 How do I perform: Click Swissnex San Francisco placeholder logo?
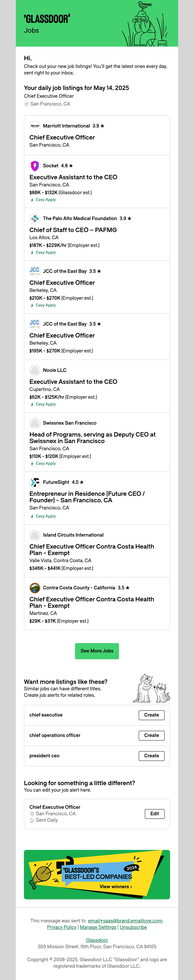(x=35, y=423)
